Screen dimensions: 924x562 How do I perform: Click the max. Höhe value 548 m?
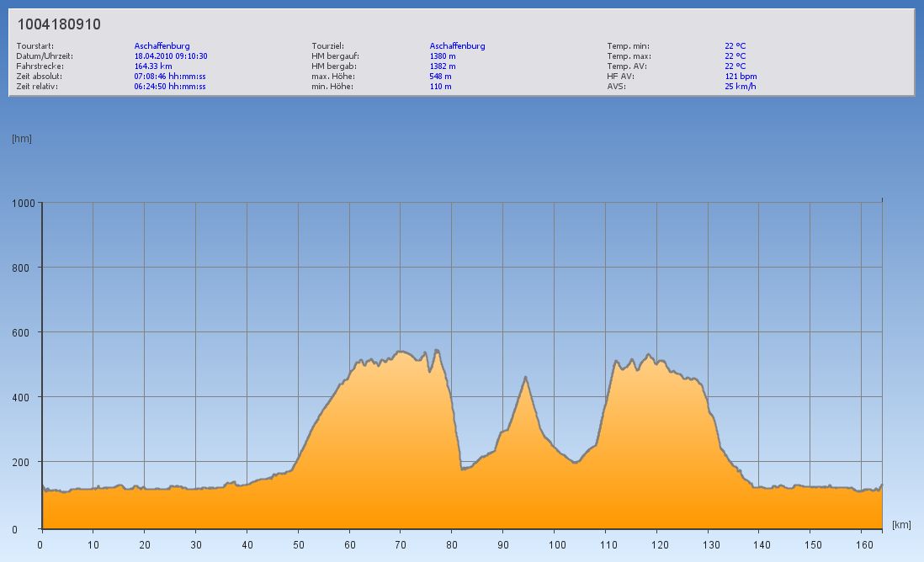[441, 76]
